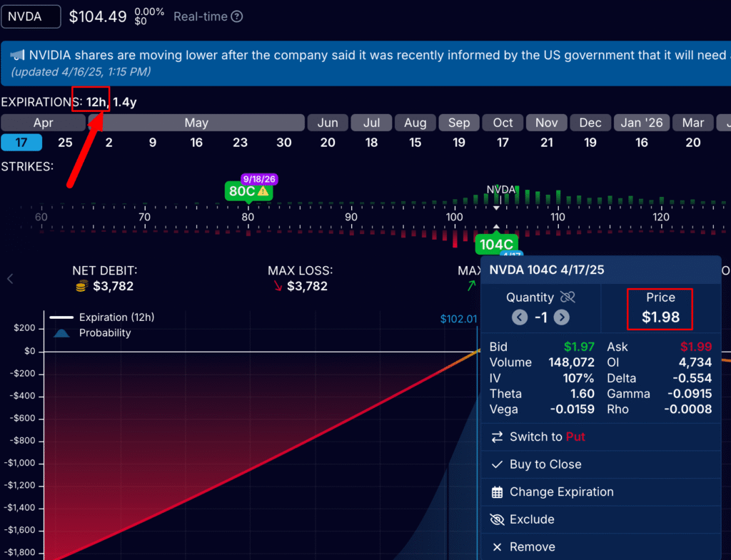This screenshot has height=560, width=731.
Task: Toggle the quantity unlink chain icon
Action: [568, 297]
